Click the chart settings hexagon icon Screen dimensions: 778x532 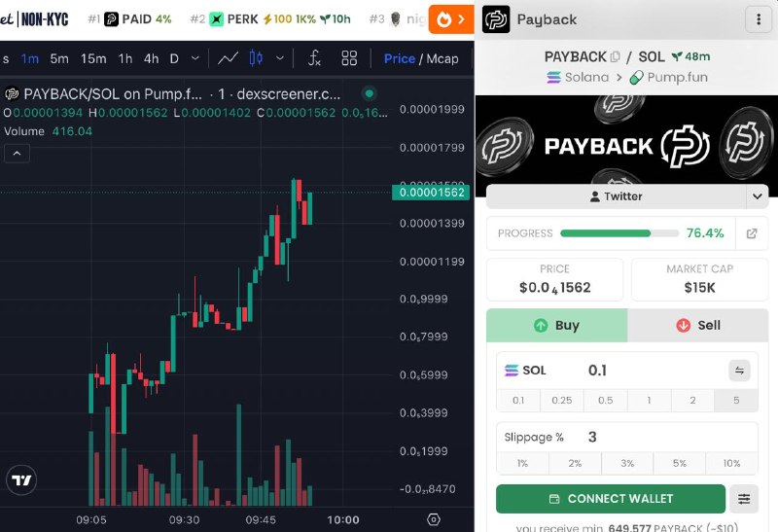tap(434, 519)
